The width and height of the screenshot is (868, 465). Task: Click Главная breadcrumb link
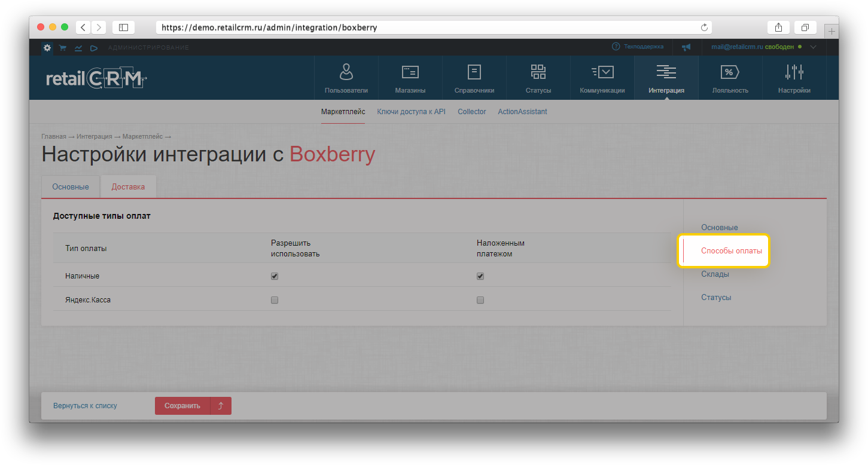[54, 137]
